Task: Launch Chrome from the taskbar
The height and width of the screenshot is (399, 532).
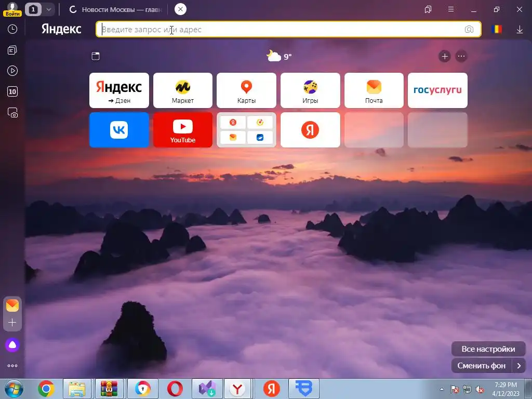Action: pyautogui.click(x=46, y=389)
